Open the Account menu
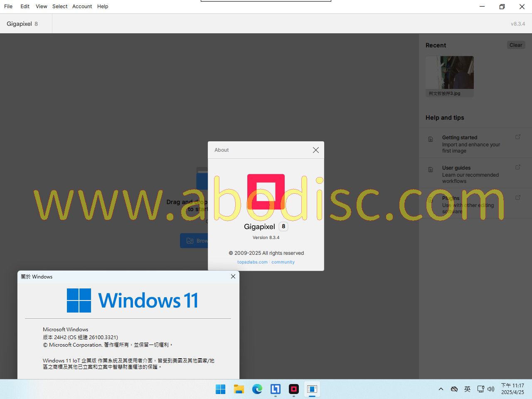Screen dimensions: 532x399 click(82, 6)
